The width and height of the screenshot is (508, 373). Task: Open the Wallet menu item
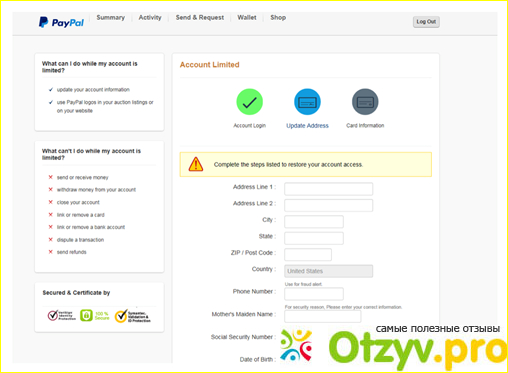point(247,18)
